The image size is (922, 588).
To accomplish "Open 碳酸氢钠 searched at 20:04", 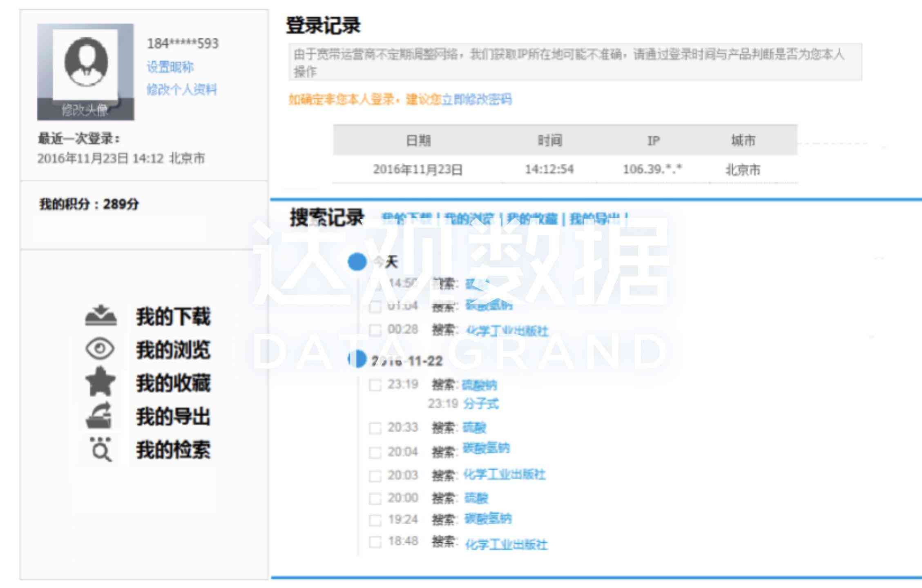I will point(486,448).
